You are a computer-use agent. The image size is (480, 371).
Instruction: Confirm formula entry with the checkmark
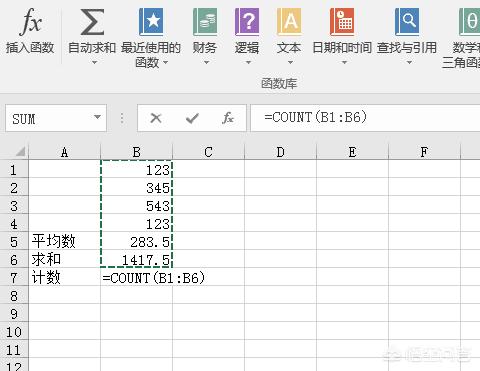click(x=192, y=118)
